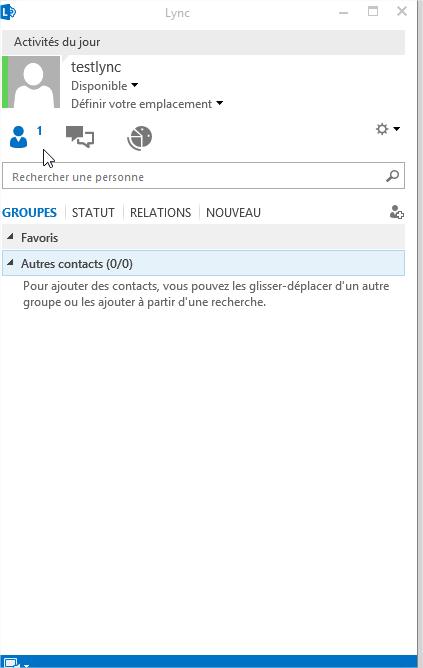Minimize the Lync window
The image size is (423, 668).
[344, 12]
